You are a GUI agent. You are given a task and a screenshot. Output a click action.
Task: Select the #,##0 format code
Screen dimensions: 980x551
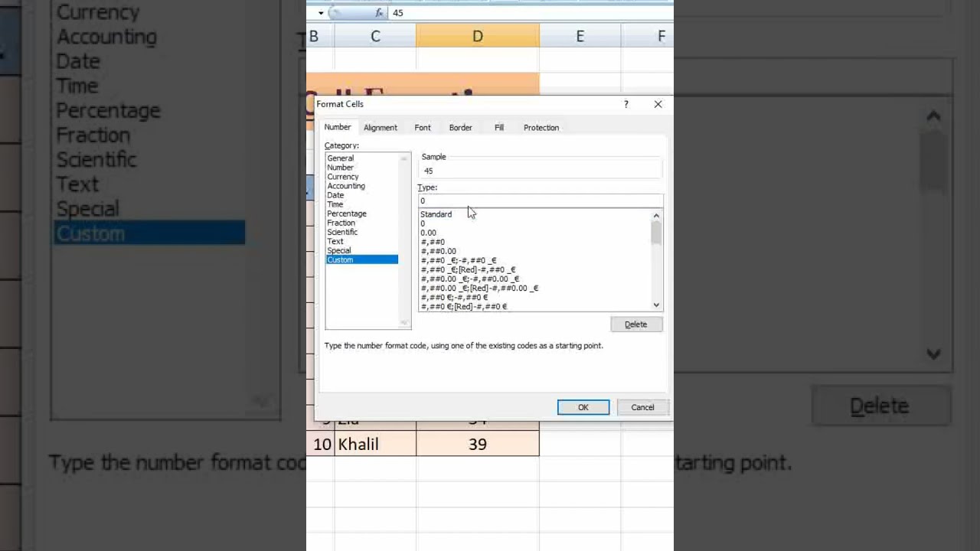(433, 242)
